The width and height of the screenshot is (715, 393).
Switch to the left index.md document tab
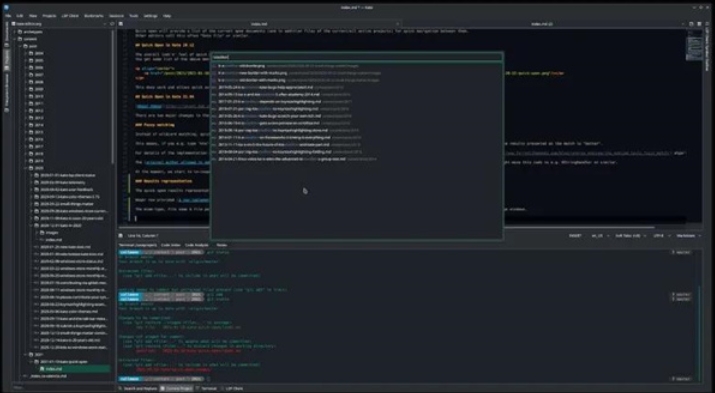260,24
